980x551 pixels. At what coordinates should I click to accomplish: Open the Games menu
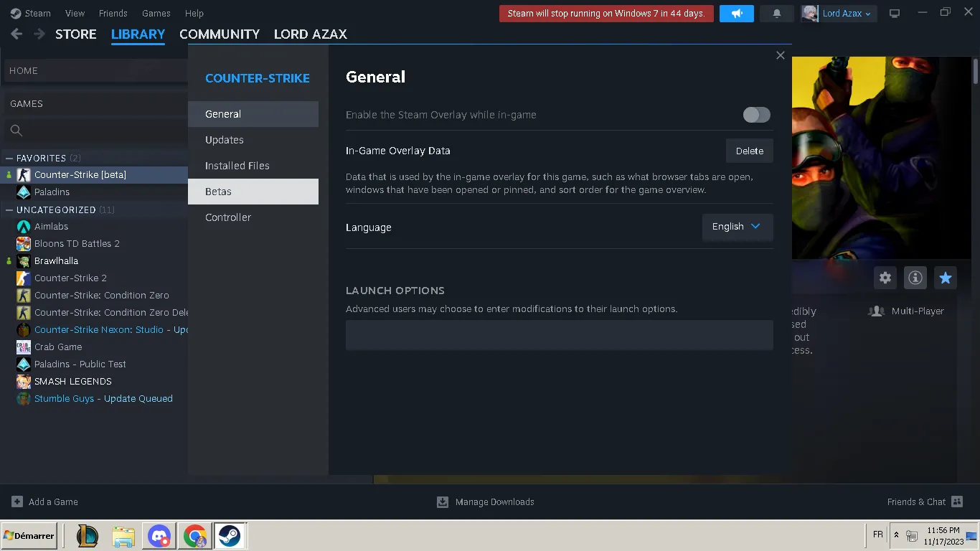pos(156,13)
